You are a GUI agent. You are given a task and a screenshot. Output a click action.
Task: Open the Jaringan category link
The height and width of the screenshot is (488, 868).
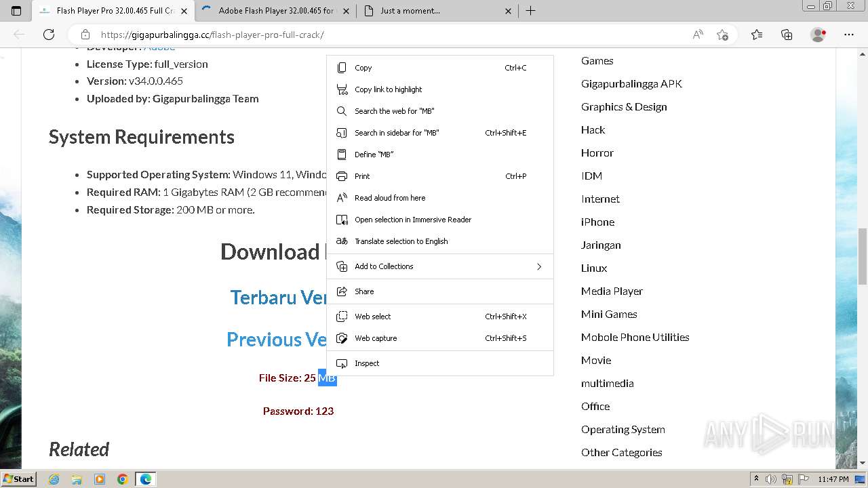(x=601, y=245)
